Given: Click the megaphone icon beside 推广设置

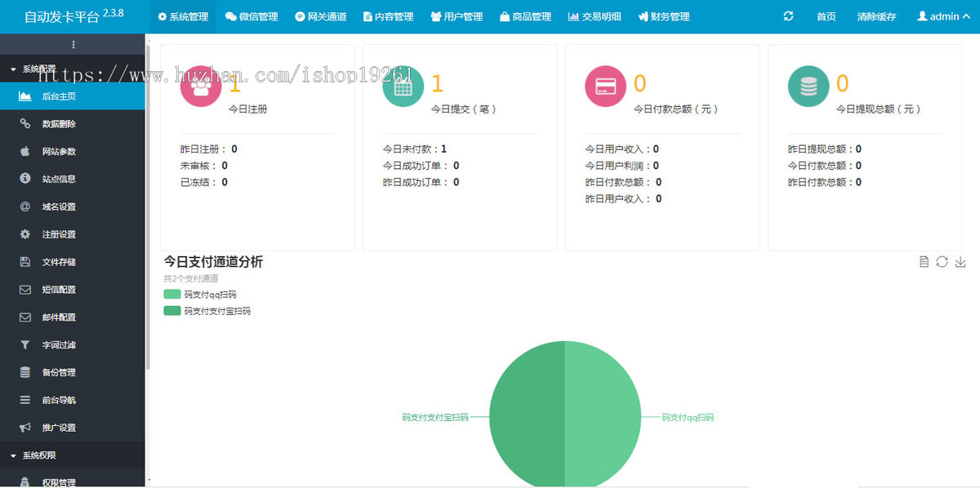Looking at the screenshot, I should coord(24,428).
